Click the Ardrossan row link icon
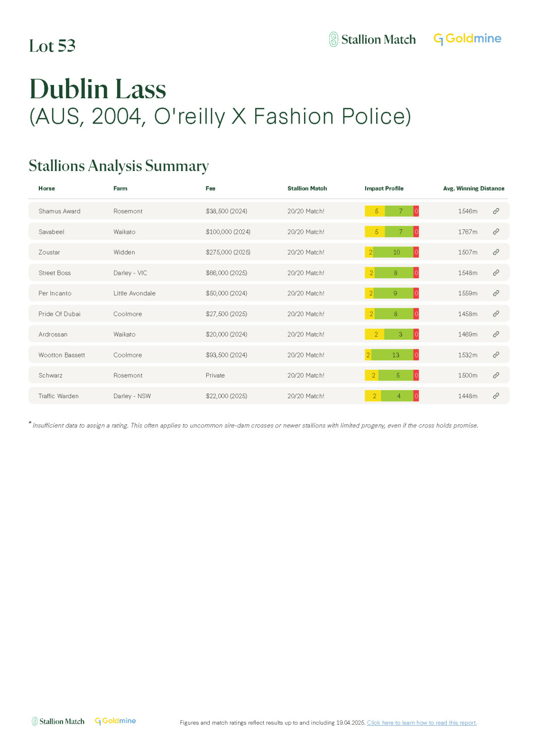 pos(496,334)
